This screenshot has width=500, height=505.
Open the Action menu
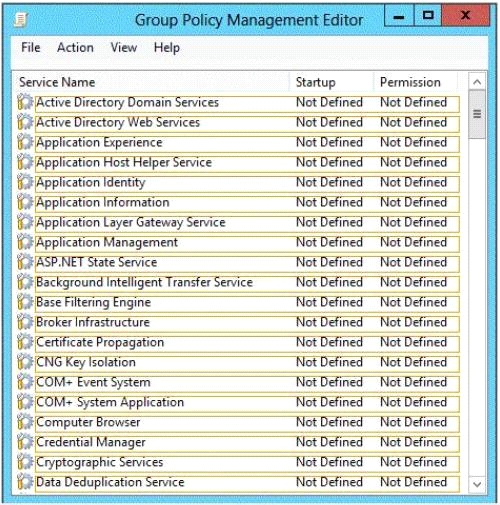click(x=75, y=48)
